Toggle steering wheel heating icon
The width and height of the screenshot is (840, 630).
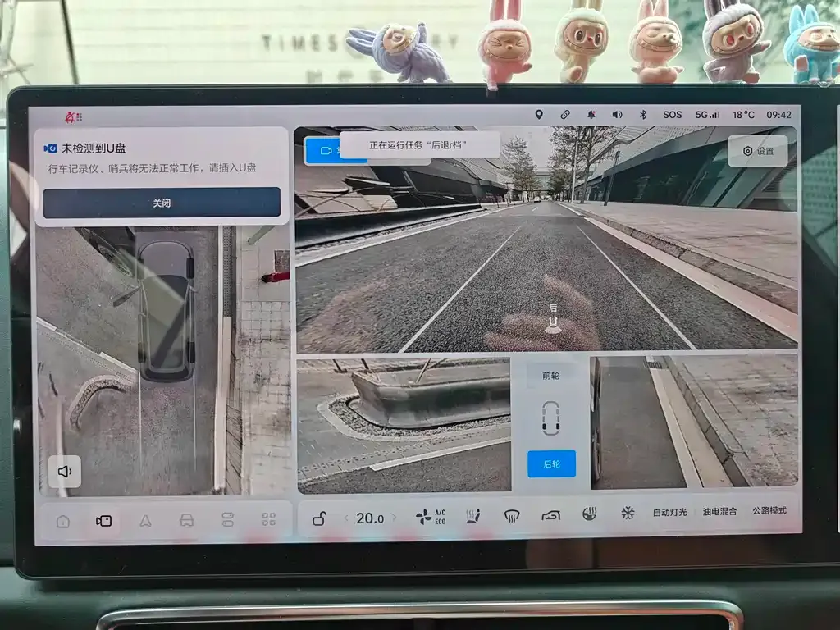point(589,514)
